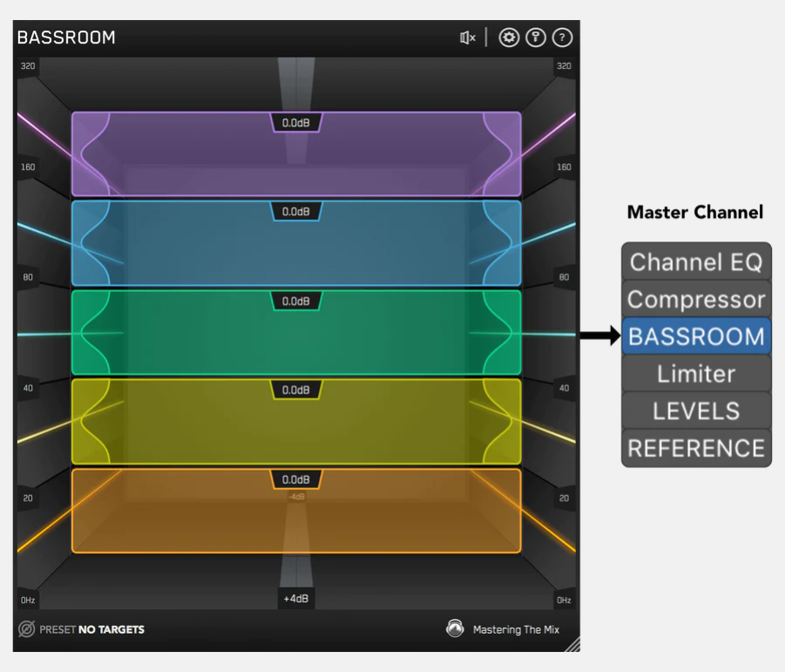Click the target preset icon
The height and width of the screenshot is (672, 785).
[x=27, y=629]
